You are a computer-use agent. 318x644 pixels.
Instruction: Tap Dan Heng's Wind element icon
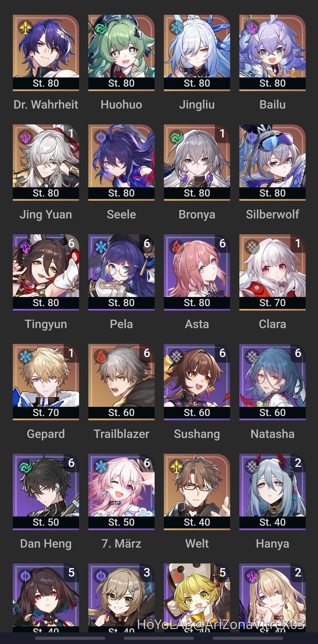click(x=25, y=466)
